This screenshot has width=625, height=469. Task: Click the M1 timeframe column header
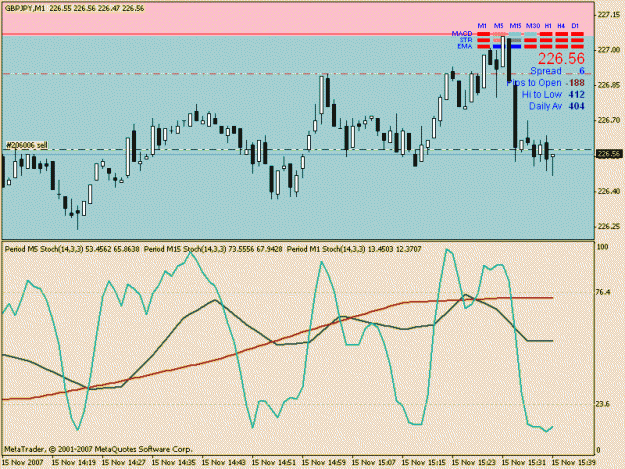pos(482,26)
